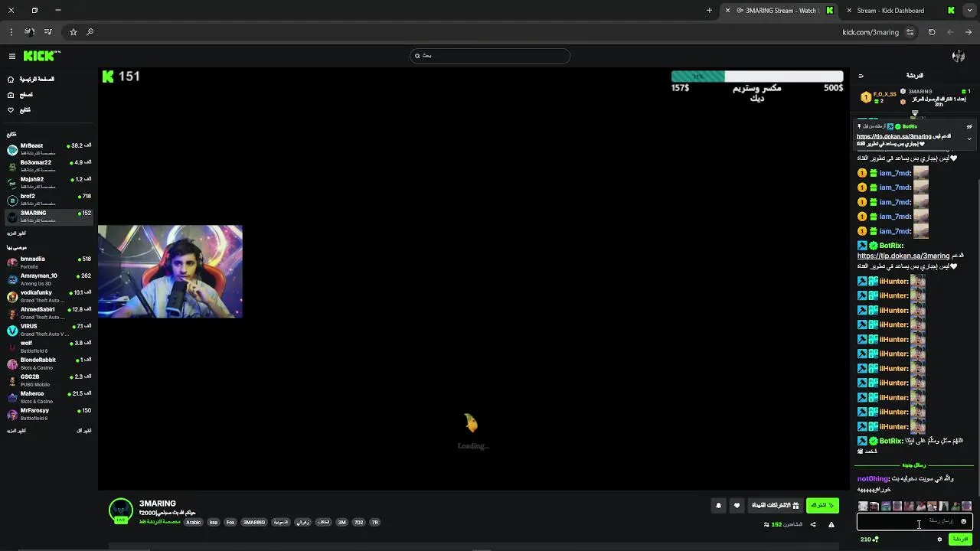This screenshot has width=980, height=551.
Task: Open the Bo3omar22 channel in the sidebar
Action: point(49,165)
